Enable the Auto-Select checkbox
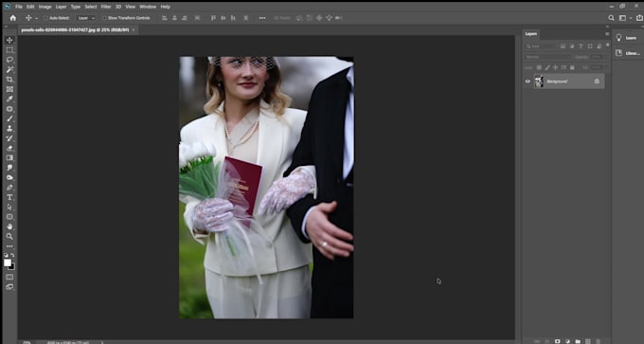The height and width of the screenshot is (344, 644). (46, 18)
